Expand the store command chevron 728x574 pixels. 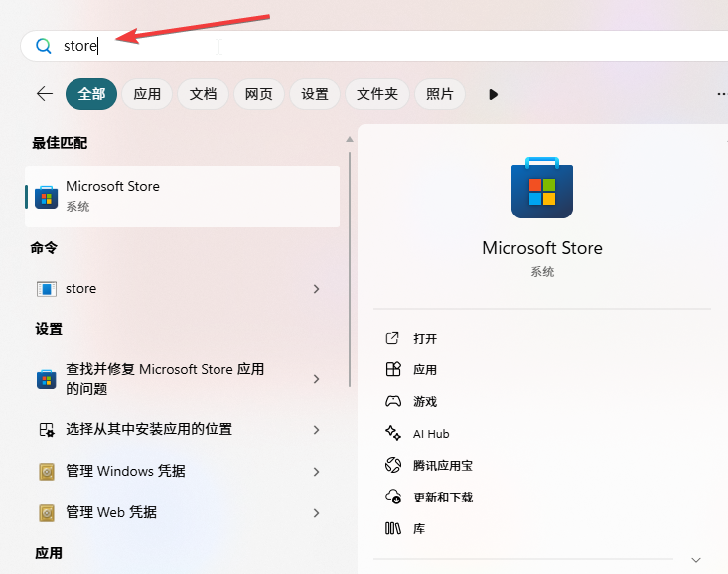point(316,289)
